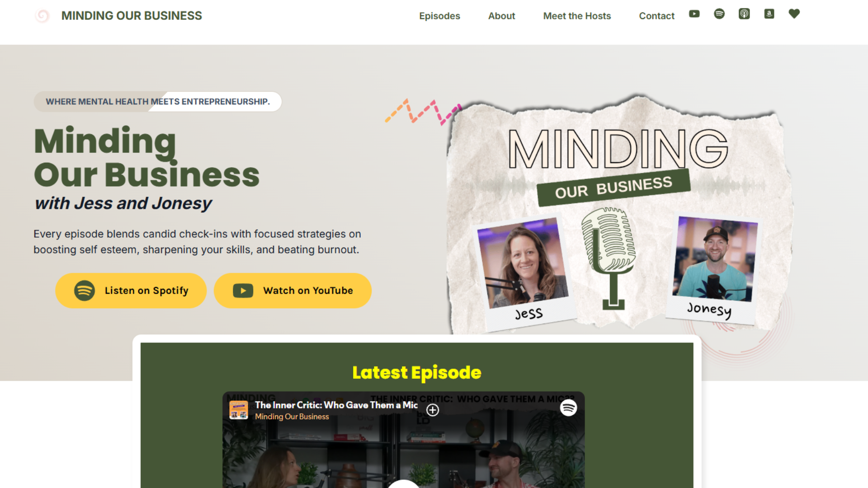Screen dimensions: 868x488
Task: Go to Meet the Hosts page
Action: pos(577,16)
